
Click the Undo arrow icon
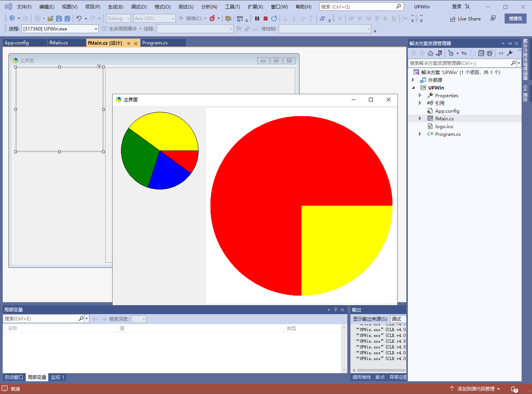[79, 18]
